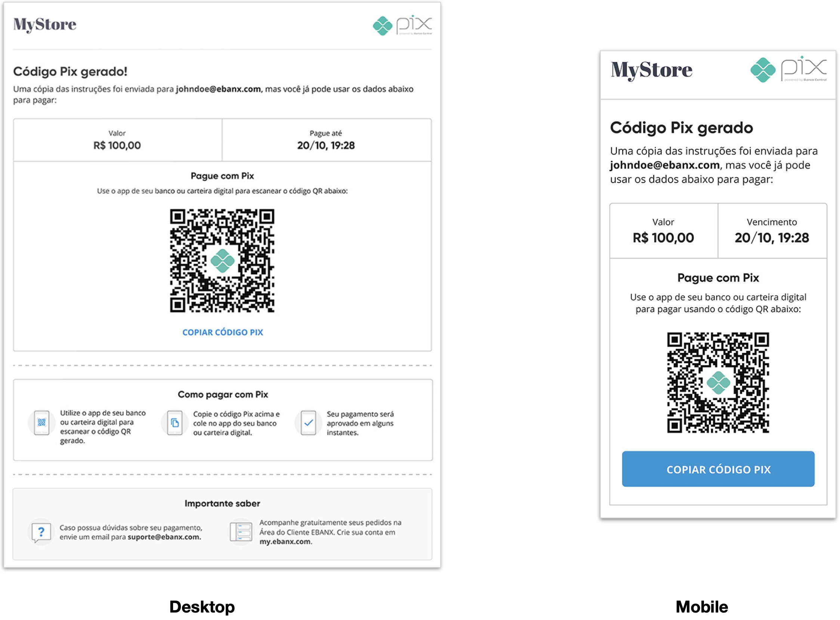Click the MyStore logo in mobile view

tap(652, 70)
